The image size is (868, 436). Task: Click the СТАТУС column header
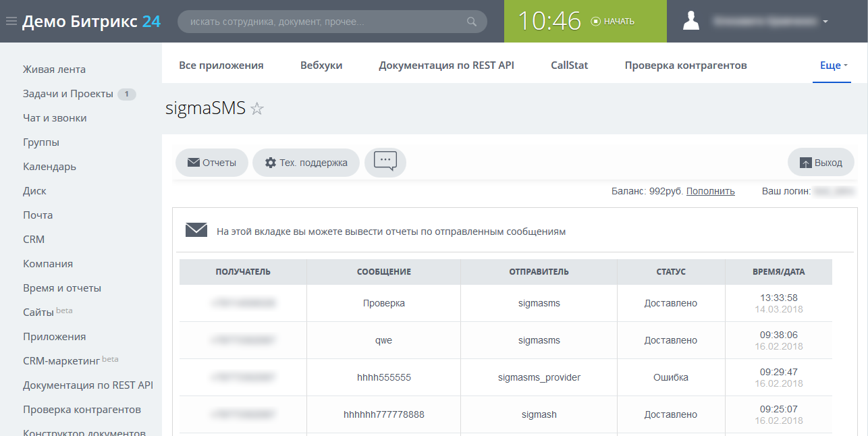click(x=671, y=272)
